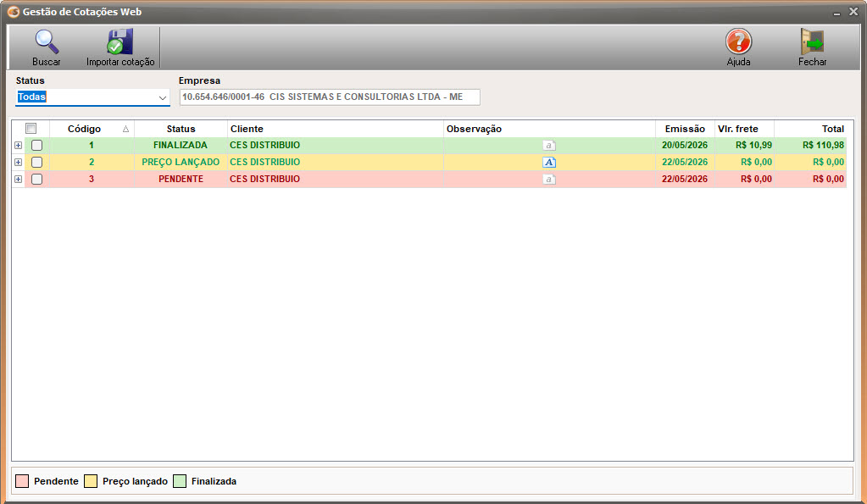Open observation icon for quotation 1
This screenshot has width=867, height=504.
(549, 146)
